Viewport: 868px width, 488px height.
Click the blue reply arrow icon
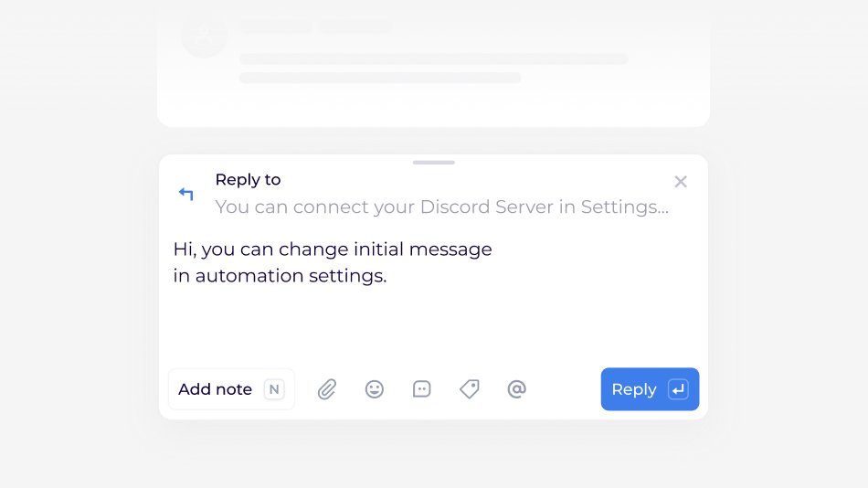186,194
